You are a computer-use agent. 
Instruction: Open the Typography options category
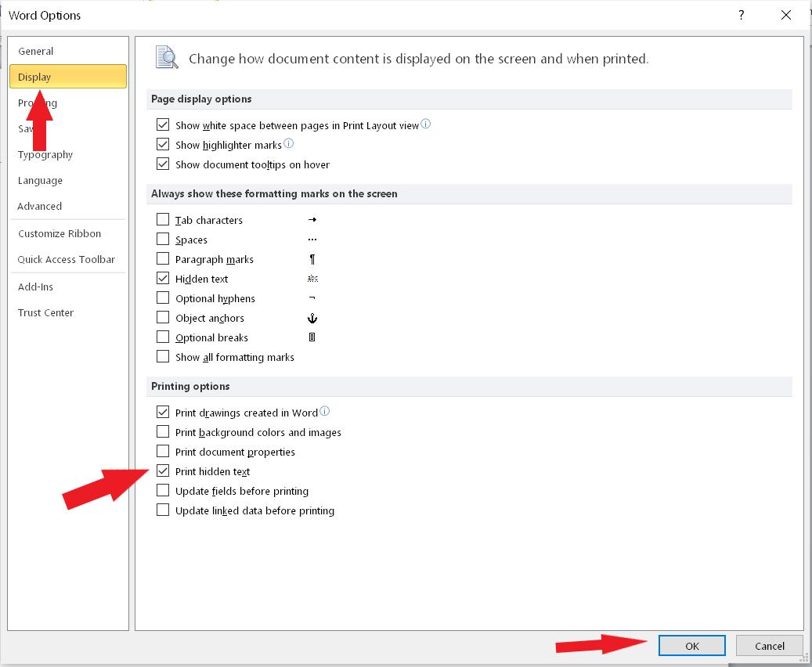point(68,154)
